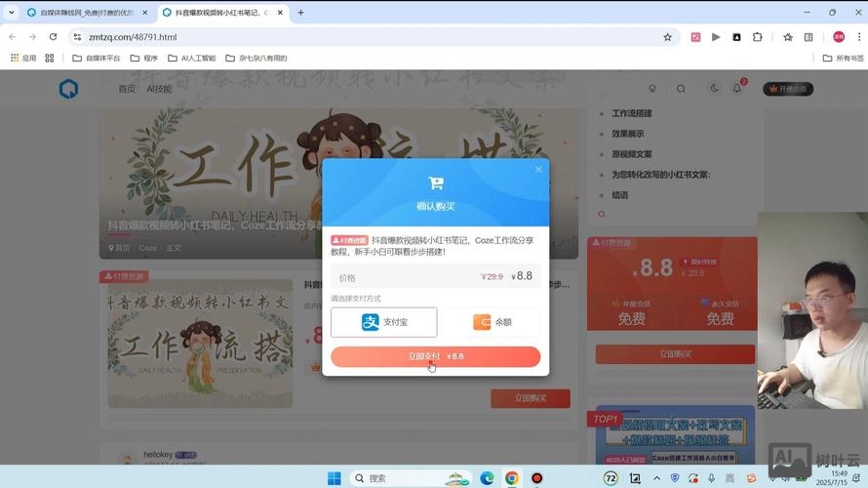Open the TOP1 recommended article thumbnail
Screen dimensions: 868x488
point(675,435)
